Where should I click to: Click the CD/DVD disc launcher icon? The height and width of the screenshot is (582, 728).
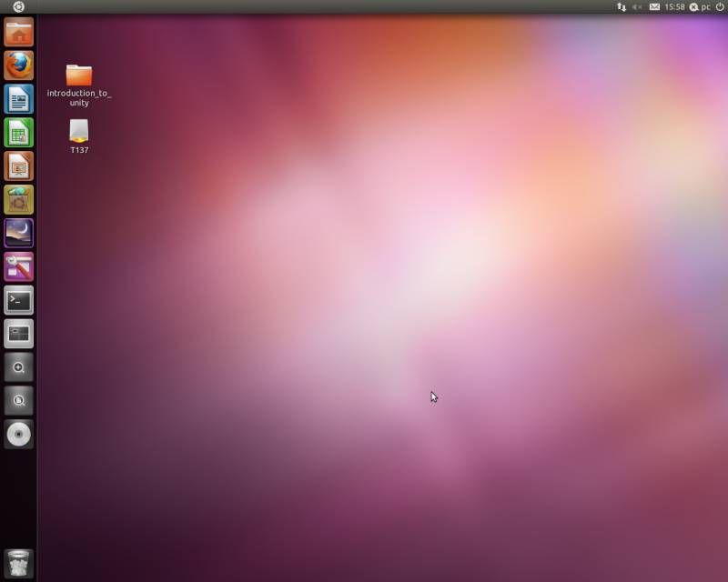(x=18, y=435)
